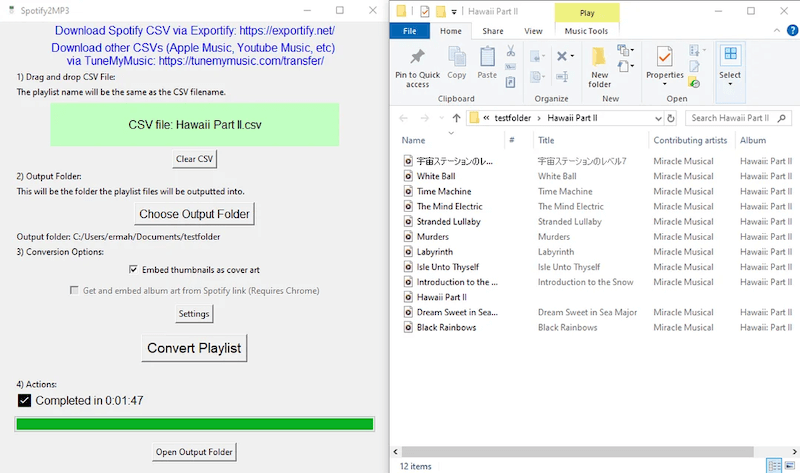The height and width of the screenshot is (473, 800).
Task: Select the Stranded Lullaby file
Action: 448,221
